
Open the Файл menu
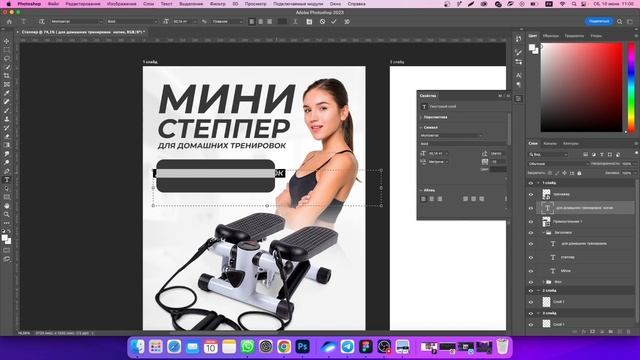click(x=53, y=4)
